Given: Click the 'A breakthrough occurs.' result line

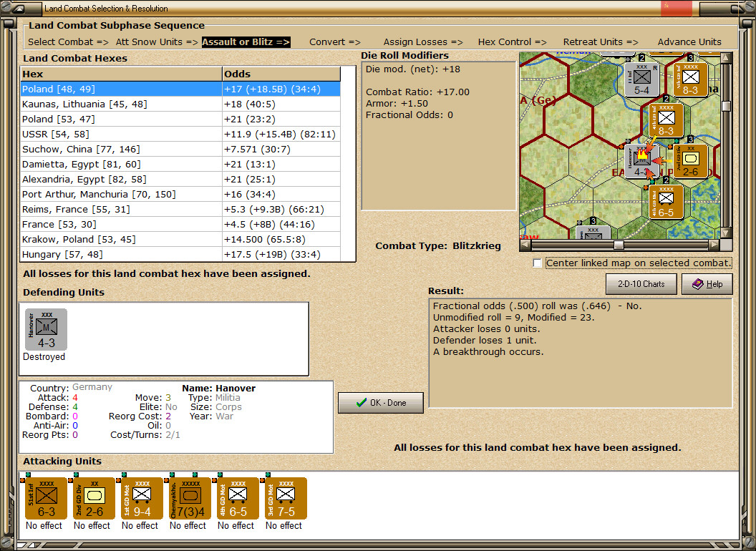Looking at the screenshot, I should 488,352.
